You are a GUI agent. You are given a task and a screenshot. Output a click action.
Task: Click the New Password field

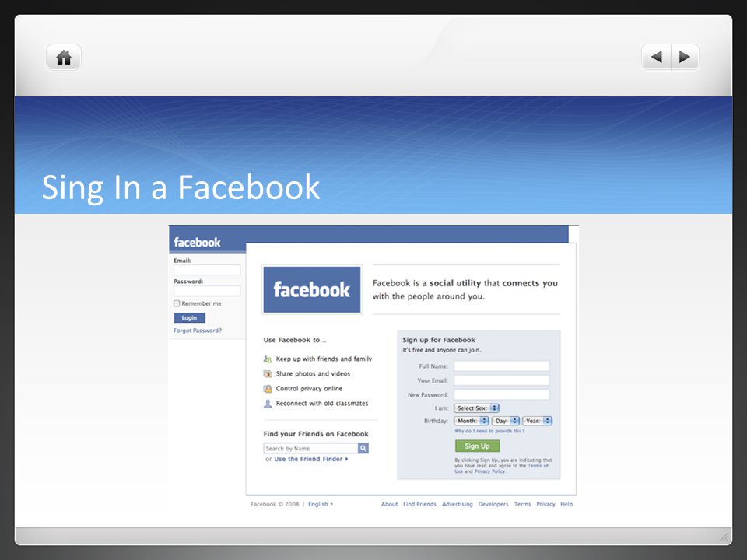click(502, 395)
